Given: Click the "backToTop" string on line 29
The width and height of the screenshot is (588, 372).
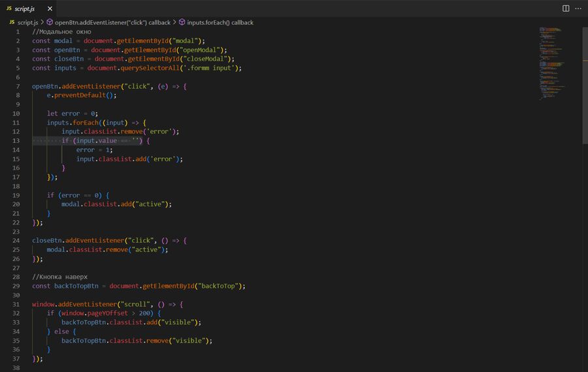Looking at the screenshot, I should (219, 286).
